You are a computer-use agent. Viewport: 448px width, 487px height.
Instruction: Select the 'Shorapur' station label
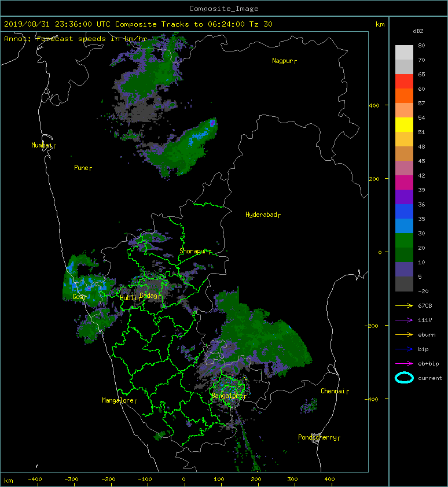[x=193, y=251]
